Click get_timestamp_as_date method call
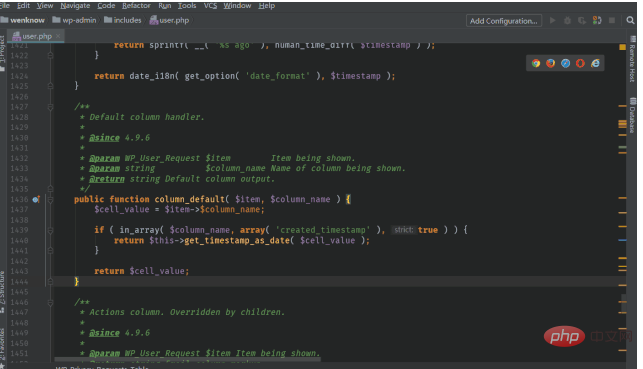 pyautogui.click(x=237, y=240)
